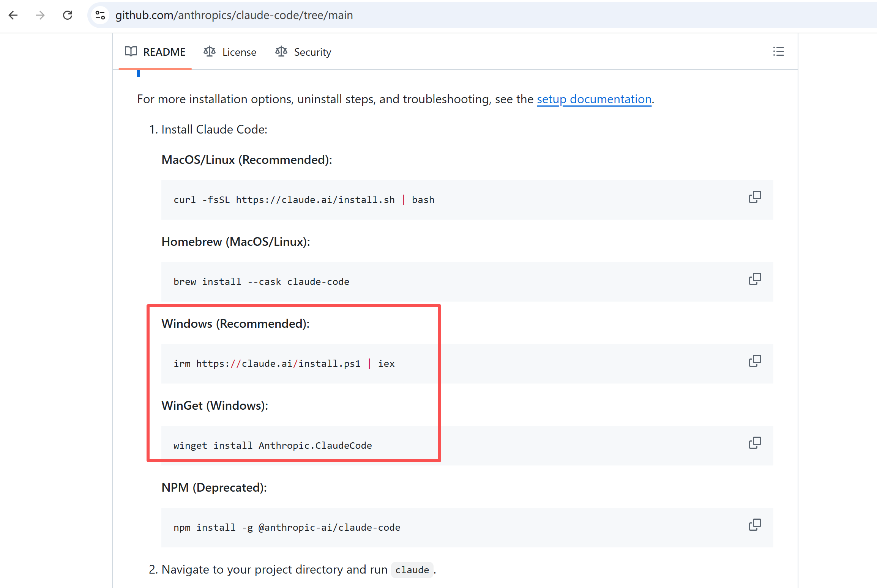Image resolution: width=877 pixels, height=588 pixels.
Task: Click the book icon beside README
Action: (131, 52)
